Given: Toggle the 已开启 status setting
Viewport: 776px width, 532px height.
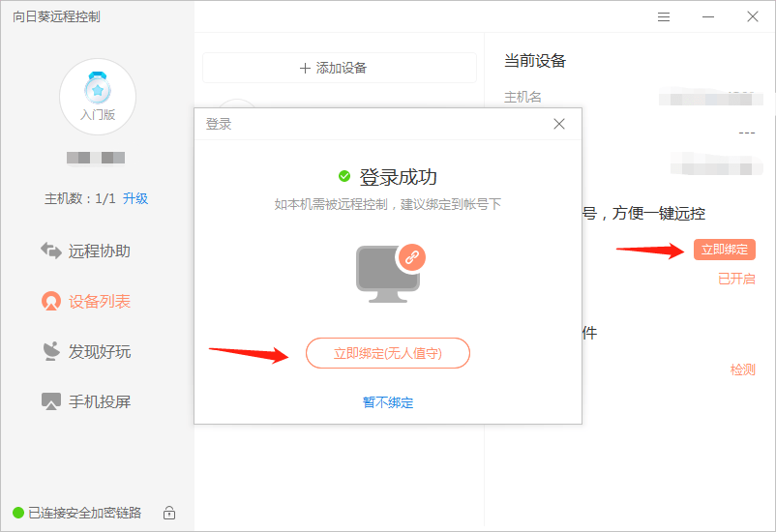Looking at the screenshot, I should (736, 279).
